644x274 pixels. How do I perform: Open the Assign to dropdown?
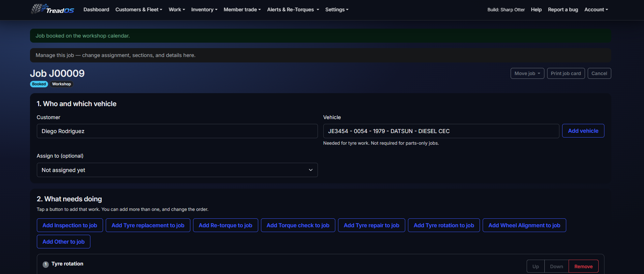[x=177, y=170]
